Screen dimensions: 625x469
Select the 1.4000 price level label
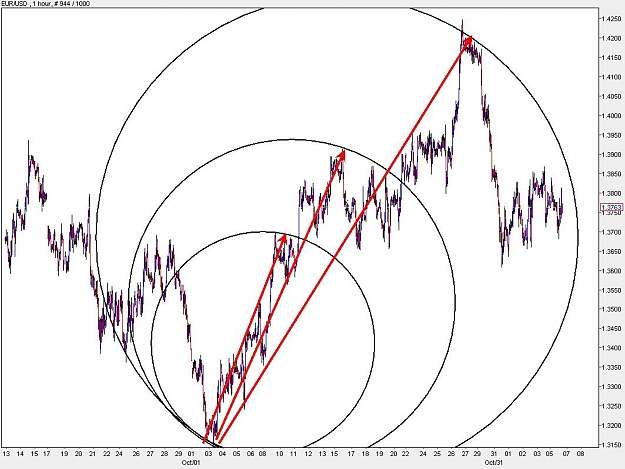click(x=611, y=116)
